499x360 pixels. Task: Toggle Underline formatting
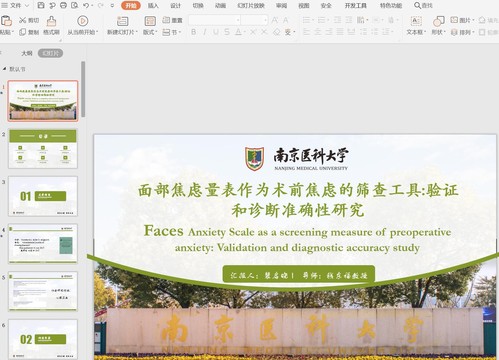pyautogui.click(x=216, y=32)
